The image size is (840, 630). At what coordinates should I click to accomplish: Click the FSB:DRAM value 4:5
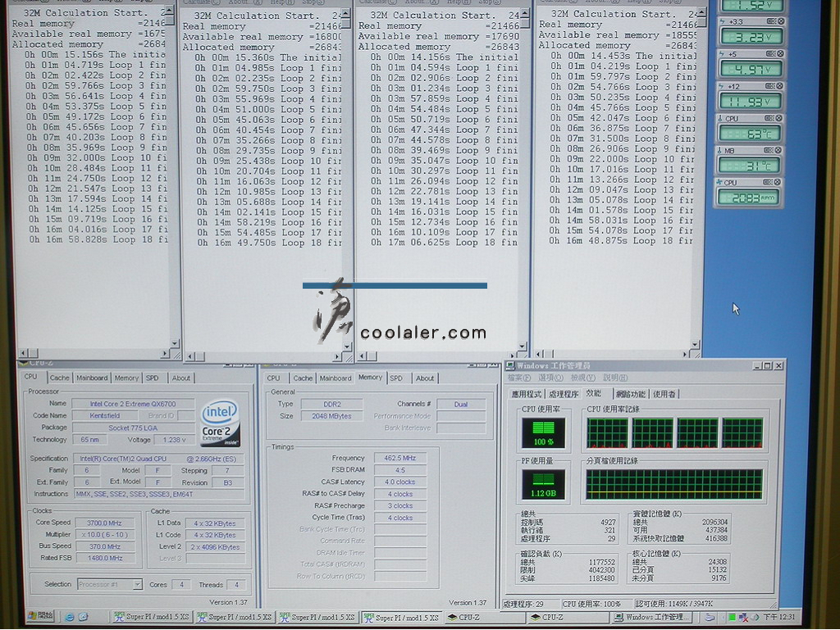400,470
